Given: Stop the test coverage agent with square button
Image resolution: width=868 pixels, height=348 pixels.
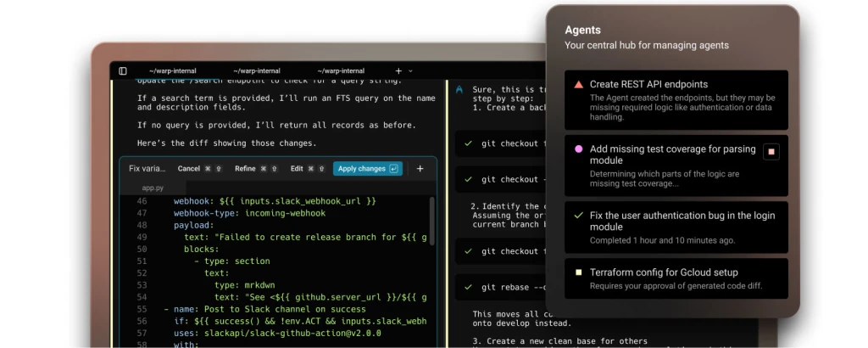Looking at the screenshot, I should click(x=771, y=152).
